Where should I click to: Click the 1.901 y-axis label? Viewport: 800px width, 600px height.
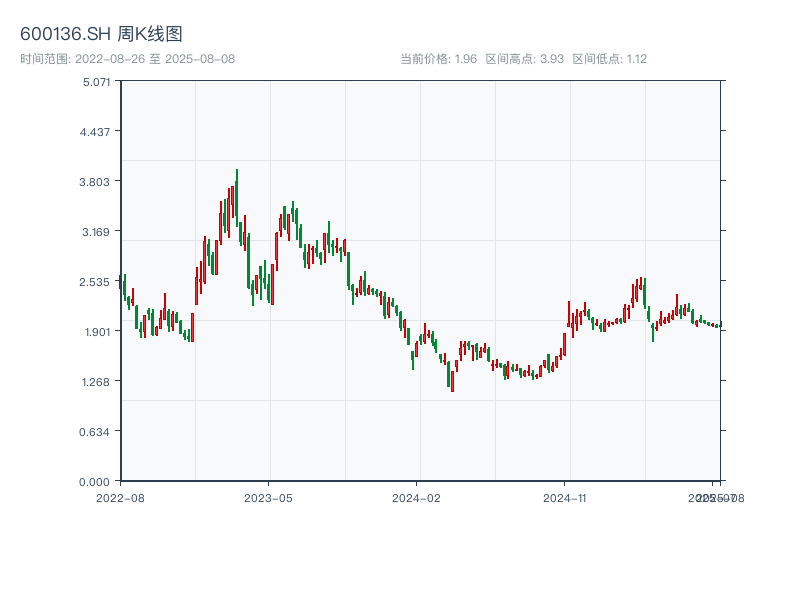[x=96, y=332]
